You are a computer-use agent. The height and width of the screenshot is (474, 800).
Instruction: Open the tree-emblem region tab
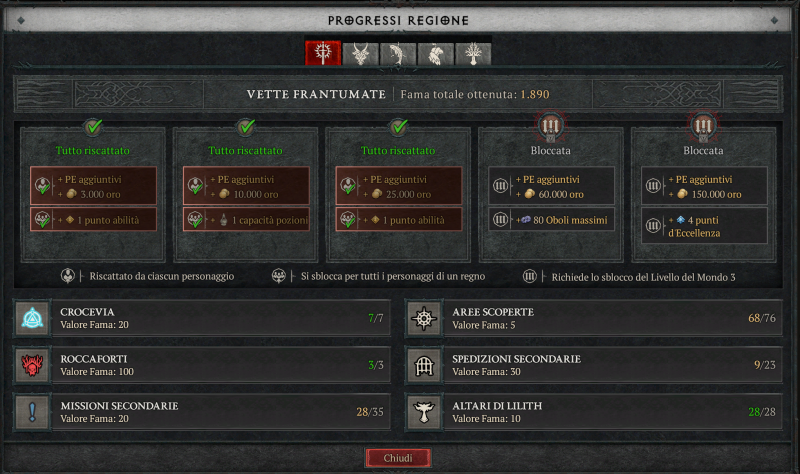click(x=473, y=54)
